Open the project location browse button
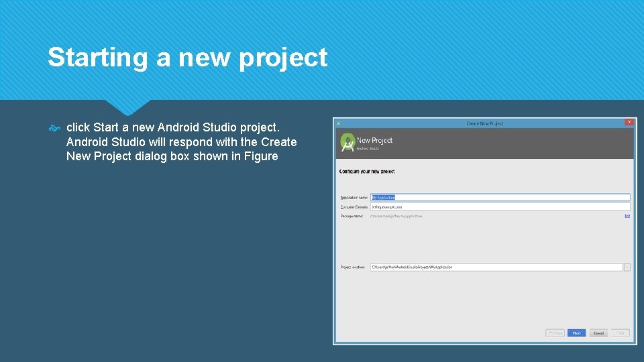The image size is (644, 362). point(627,267)
